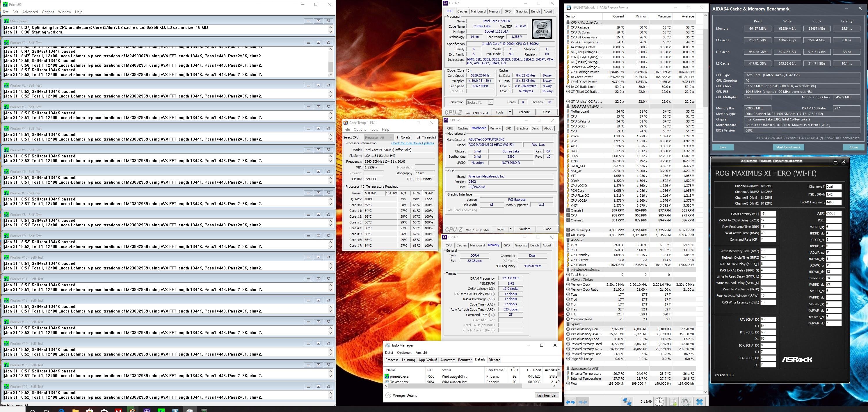Minimize the ASRock Timing Configurator
868x412 pixels.
tap(836, 161)
